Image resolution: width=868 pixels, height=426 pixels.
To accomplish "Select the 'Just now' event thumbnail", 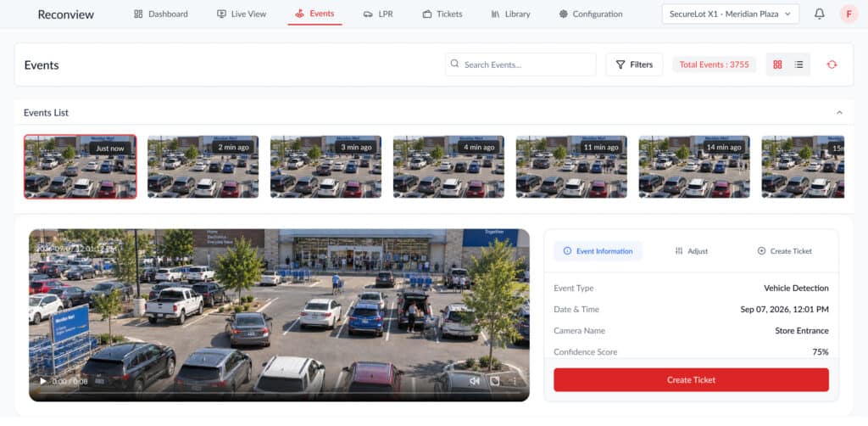I will [81, 166].
